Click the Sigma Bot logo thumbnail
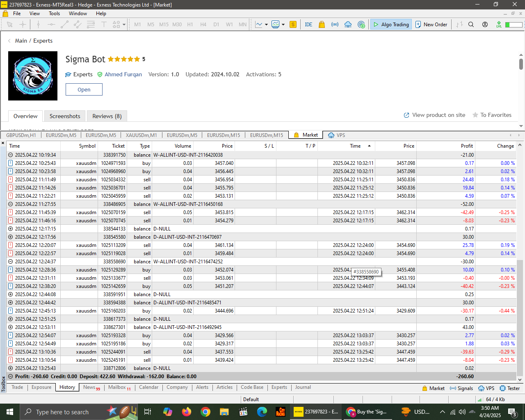This screenshot has height=420, width=525. pyautogui.click(x=33, y=76)
